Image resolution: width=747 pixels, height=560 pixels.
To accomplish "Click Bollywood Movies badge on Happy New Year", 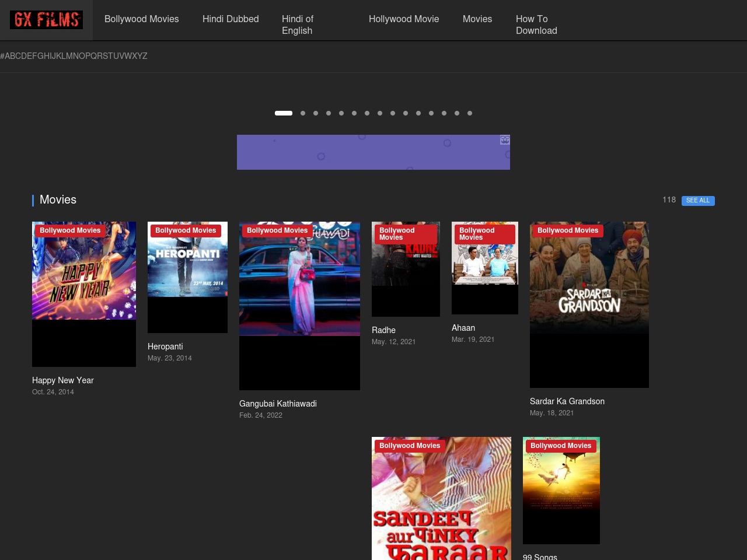I will (x=70, y=230).
